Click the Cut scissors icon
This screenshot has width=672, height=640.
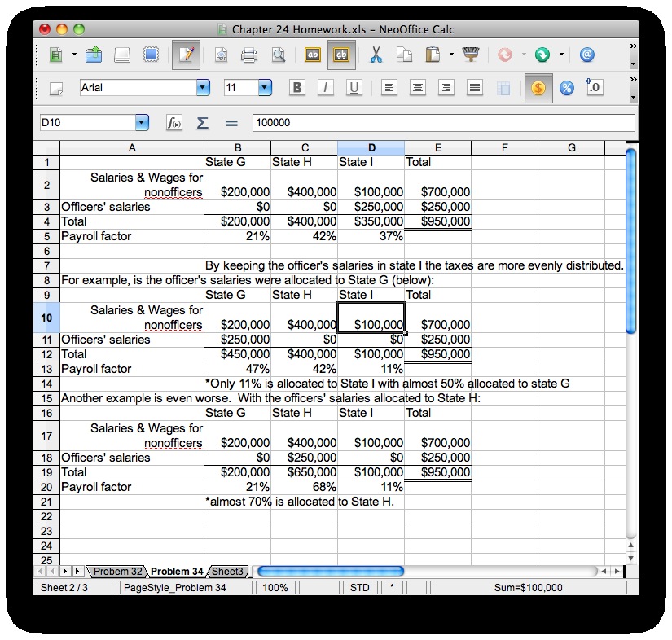tap(376, 55)
